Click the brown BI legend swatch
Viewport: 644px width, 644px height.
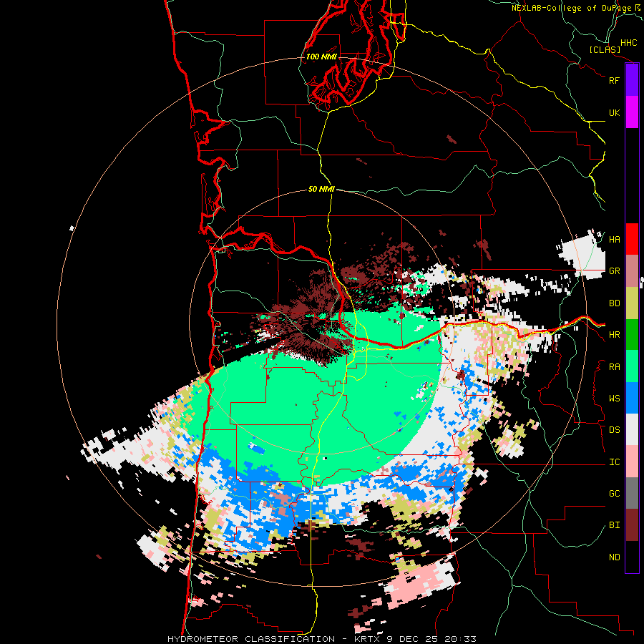[x=632, y=525]
